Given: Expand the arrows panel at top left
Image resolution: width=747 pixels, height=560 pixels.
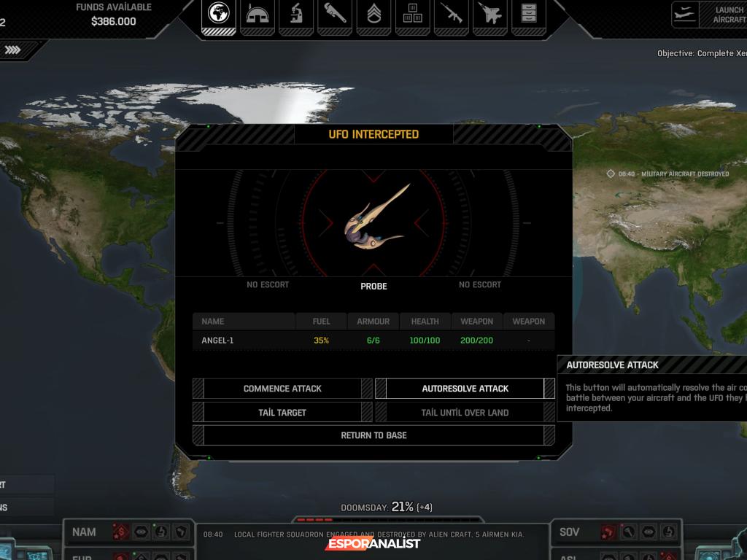Looking at the screenshot, I should (13, 50).
